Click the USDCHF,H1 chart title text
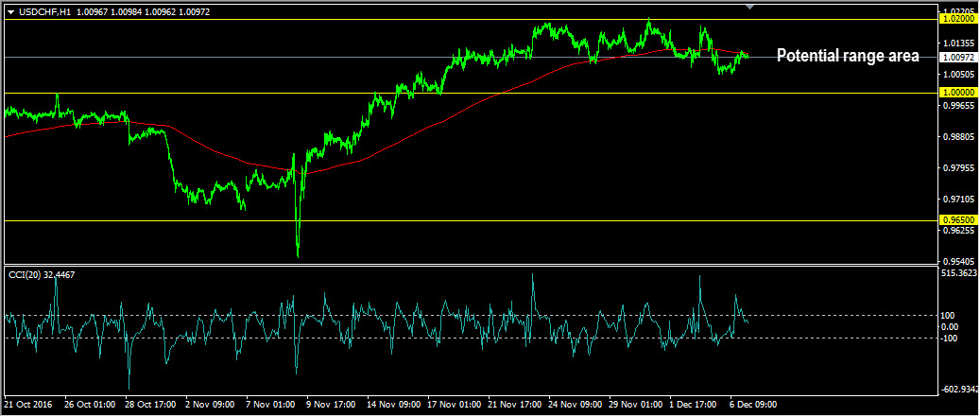This screenshot has height=417, width=980. (44, 11)
